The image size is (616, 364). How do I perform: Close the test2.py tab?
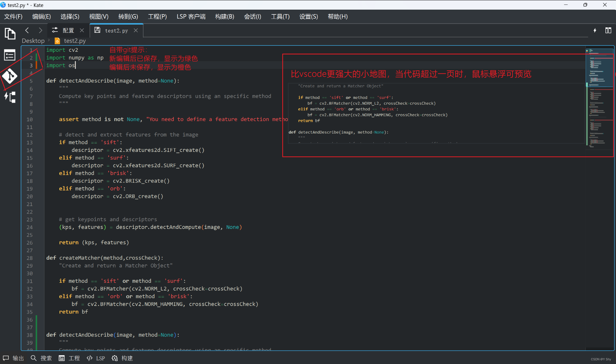coord(136,30)
